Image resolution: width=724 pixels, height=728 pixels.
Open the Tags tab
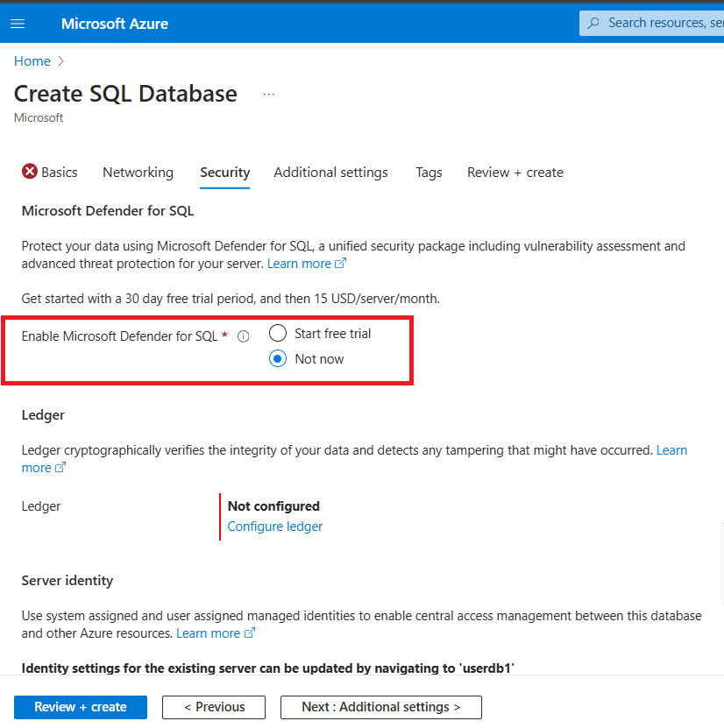[429, 173]
